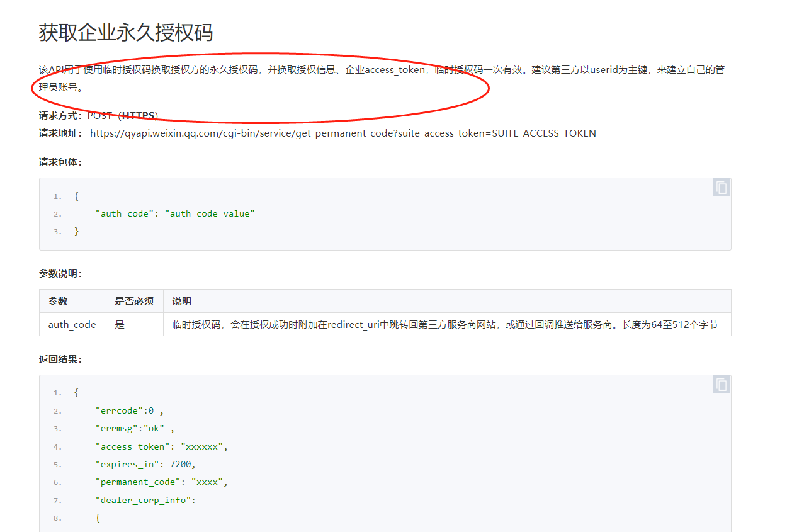Click the 是 cell in auth_code row
The image size is (787, 532).
pyautogui.click(x=135, y=324)
